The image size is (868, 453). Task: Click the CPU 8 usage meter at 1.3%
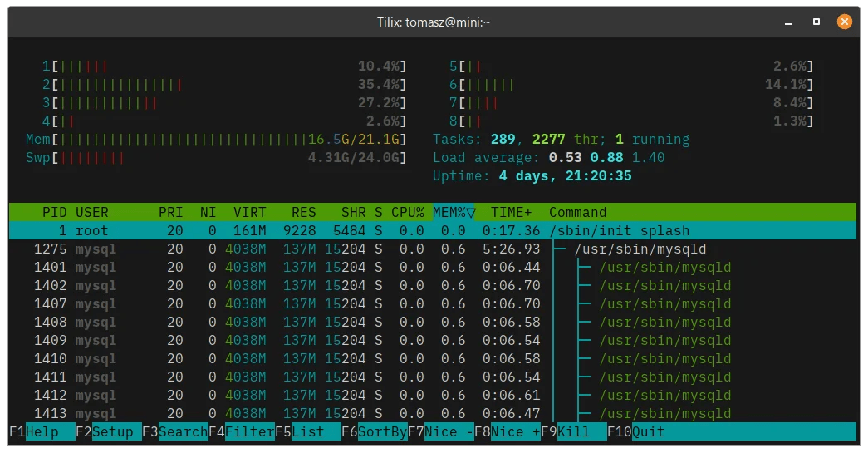(x=631, y=121)
